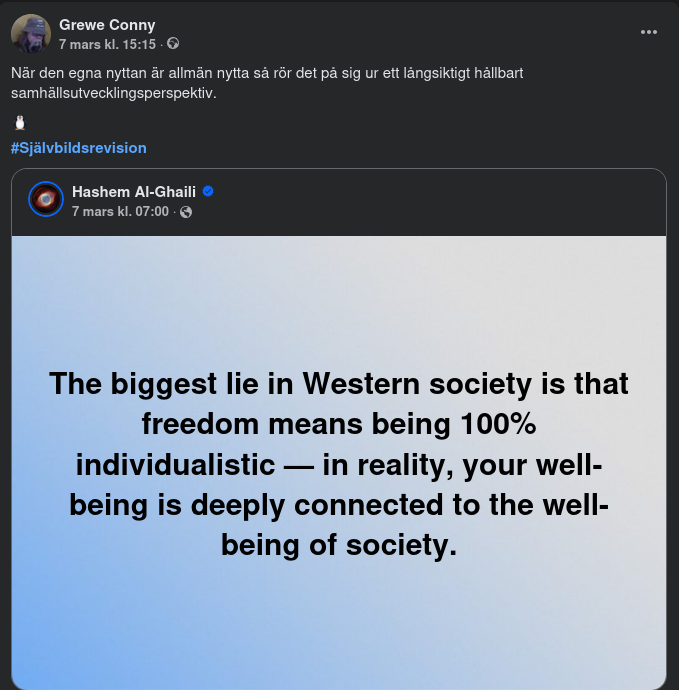Visit Hashem Al-Ghaili's page name link
This screenshot has width=679, height=690.
pyautogui.click(x=134, y=191)
